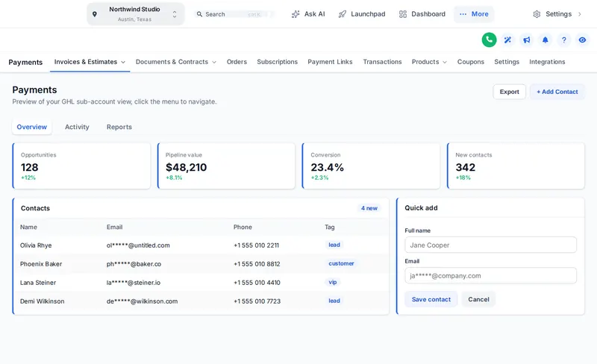This screenshot has width=597, height=364.
Task: Open the Orders tab
Action: (237, 62)
